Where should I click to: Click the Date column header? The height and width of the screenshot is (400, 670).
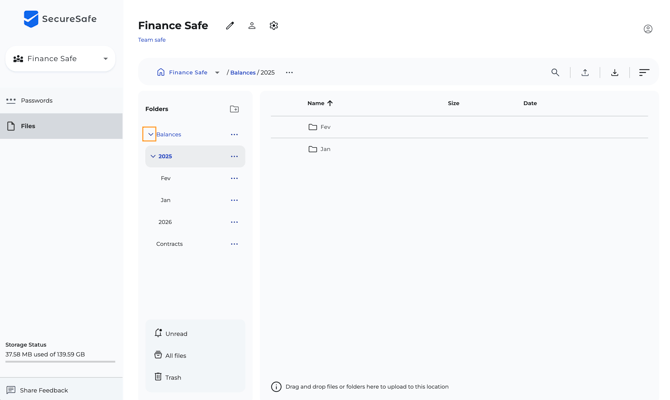pos(530,103)
